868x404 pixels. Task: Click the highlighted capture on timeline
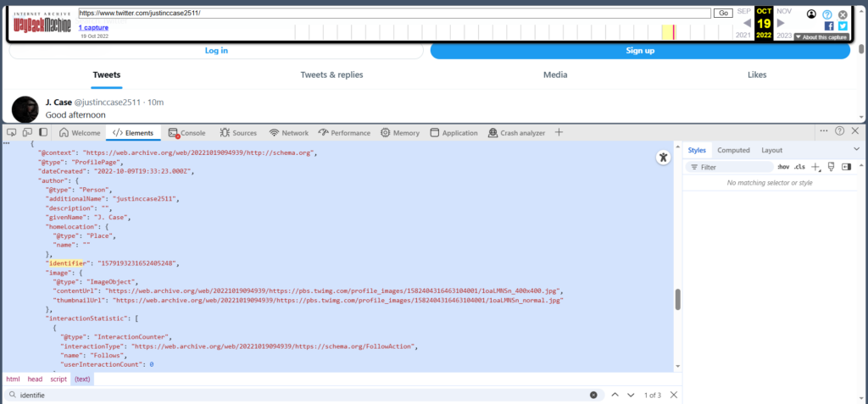(x=674, y=32)
